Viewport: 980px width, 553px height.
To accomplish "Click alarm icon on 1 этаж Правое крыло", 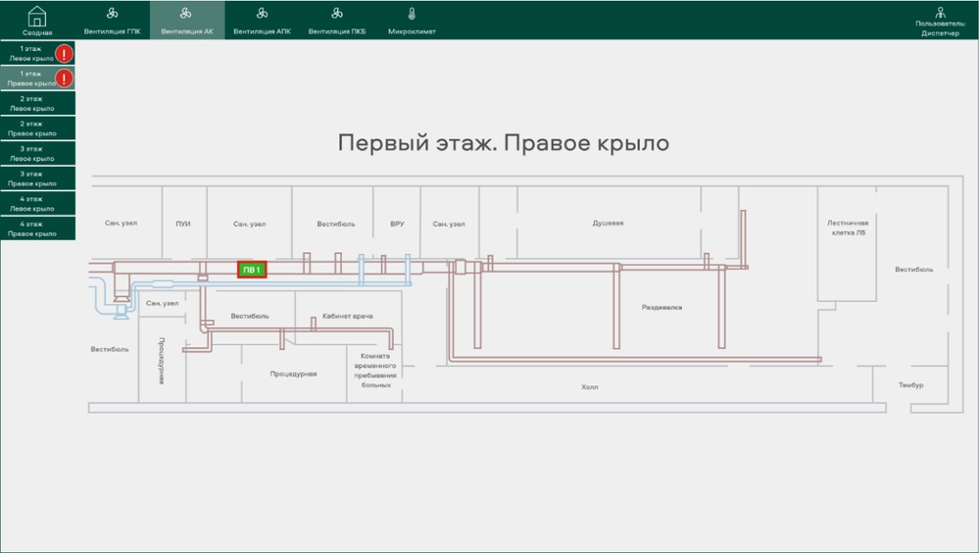I will (65, 78).
